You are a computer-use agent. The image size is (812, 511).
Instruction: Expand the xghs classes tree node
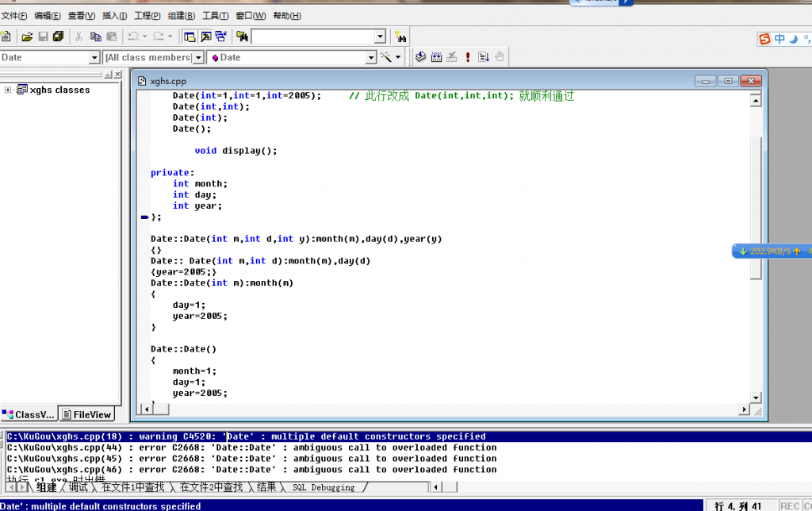tap(8, 90)
